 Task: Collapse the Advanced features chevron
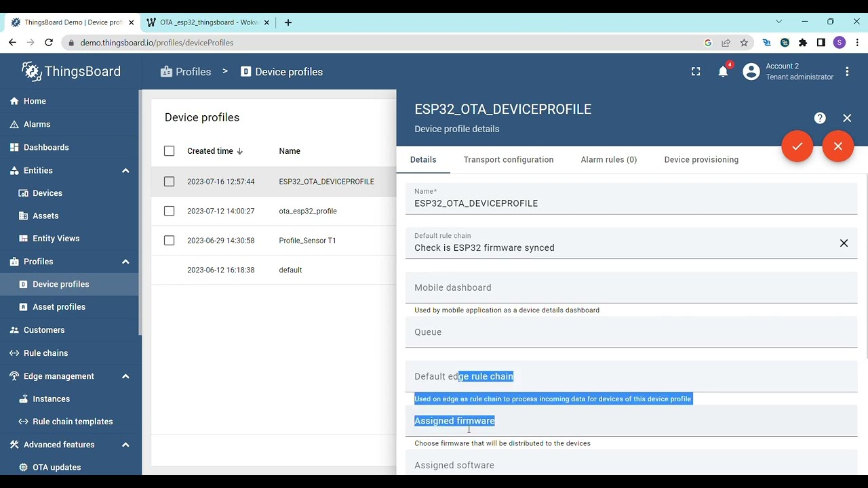[x=125, y=445]
